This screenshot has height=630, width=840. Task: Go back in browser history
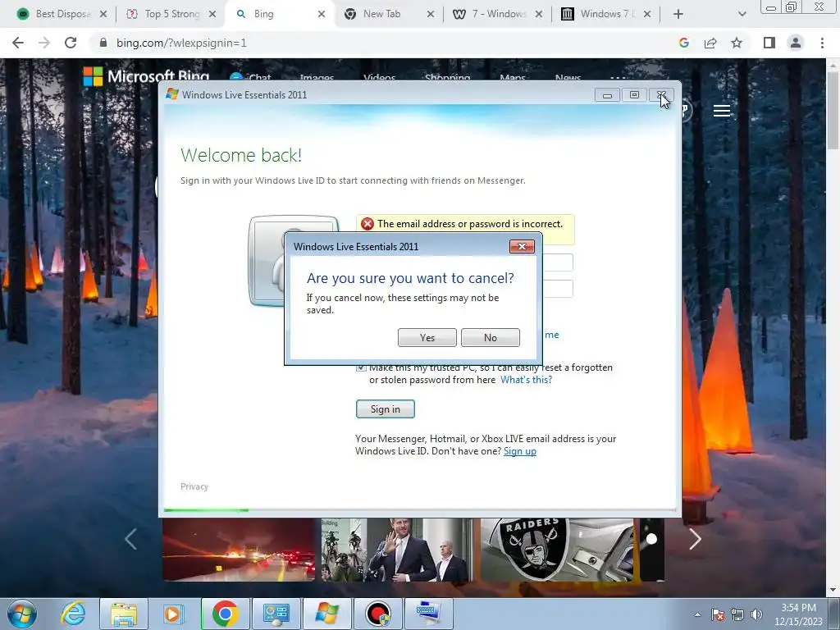coord(18,43)
